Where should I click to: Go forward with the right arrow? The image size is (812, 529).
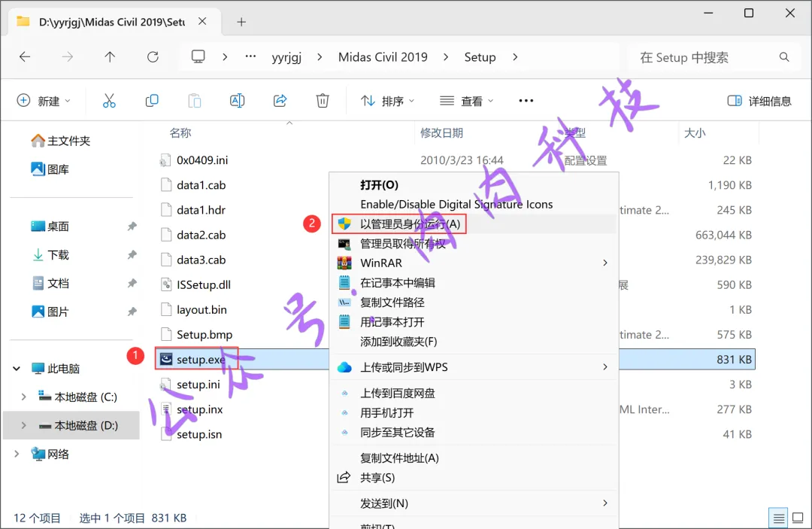[68, 57]
